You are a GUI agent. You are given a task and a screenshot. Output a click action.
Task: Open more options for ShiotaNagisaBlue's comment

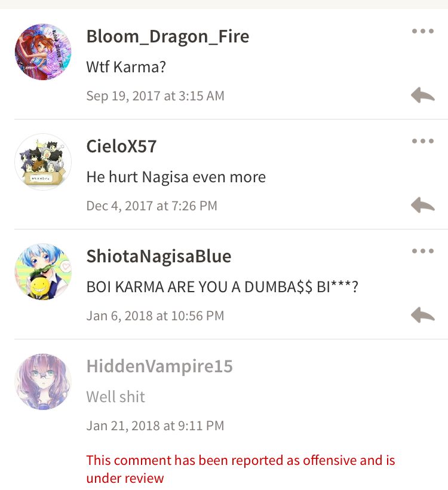(x=423, y=251)
